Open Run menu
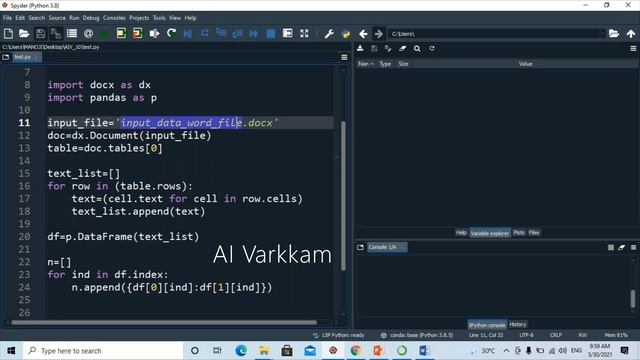Viewport: 640px width, 360px height. pyautogui.click(x=74, y=18)
